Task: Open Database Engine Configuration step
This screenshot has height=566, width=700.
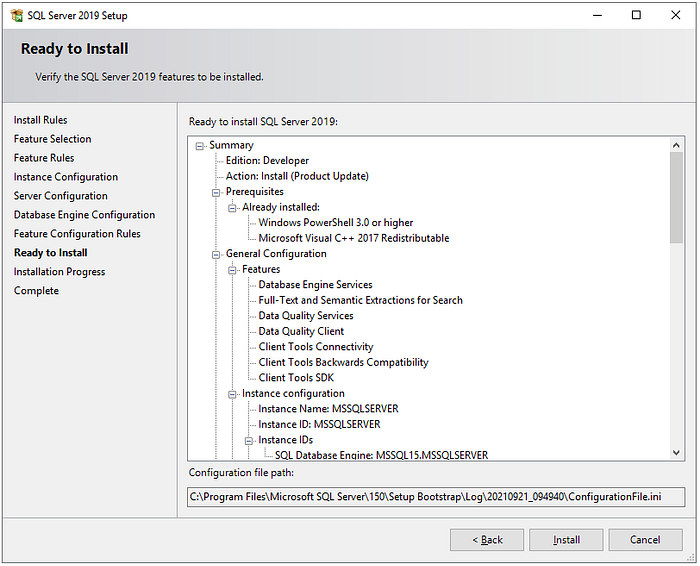Action: [84, 215]
